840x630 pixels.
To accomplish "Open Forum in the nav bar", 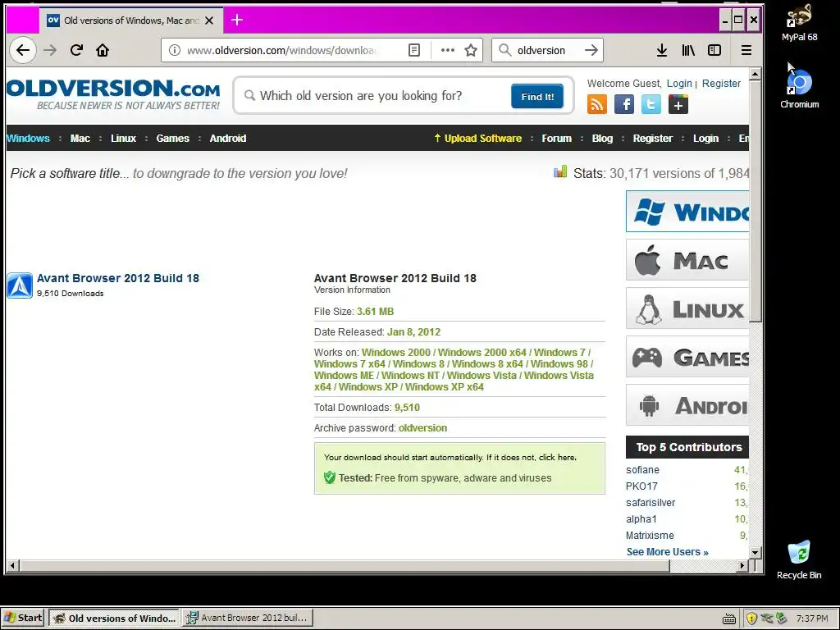I will point(557,138).
